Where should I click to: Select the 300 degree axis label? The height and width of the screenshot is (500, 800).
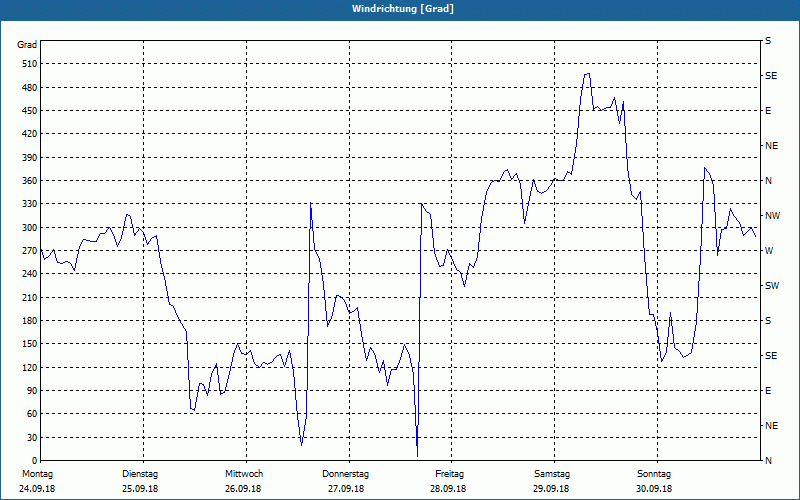[30, 228]
